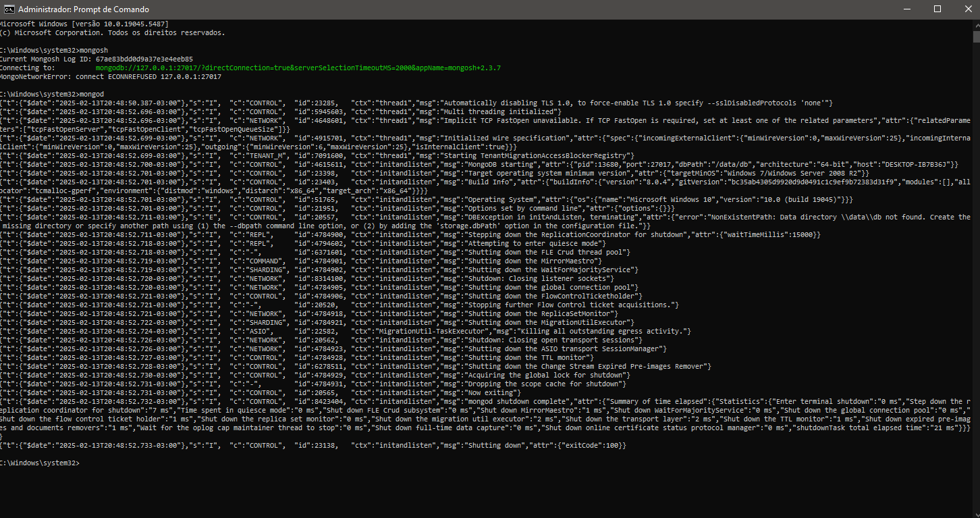The image size is (980, 518).
Task: Click 'Multi threading initialized' log message
Action: point(499,112)
